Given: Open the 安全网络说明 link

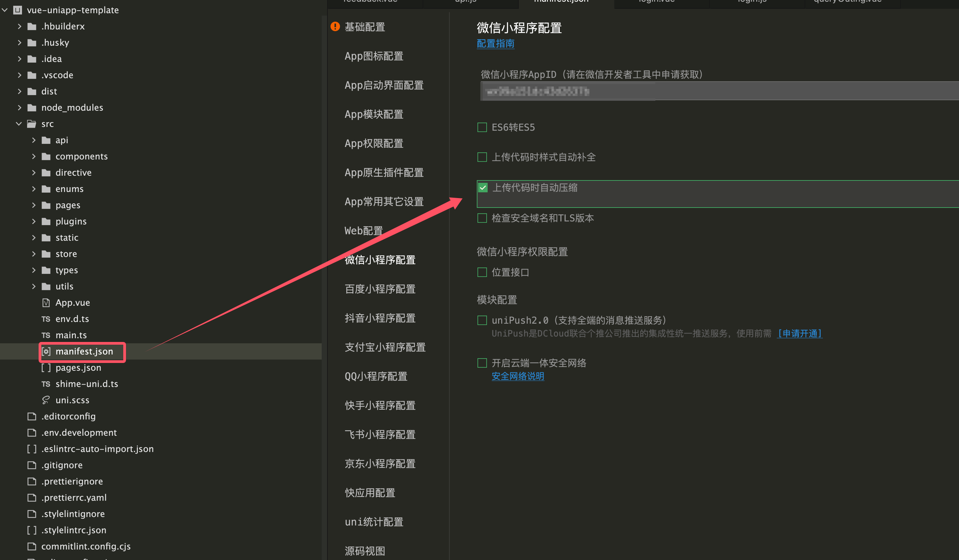Looking at the screenshot, I should click(517, 376).
